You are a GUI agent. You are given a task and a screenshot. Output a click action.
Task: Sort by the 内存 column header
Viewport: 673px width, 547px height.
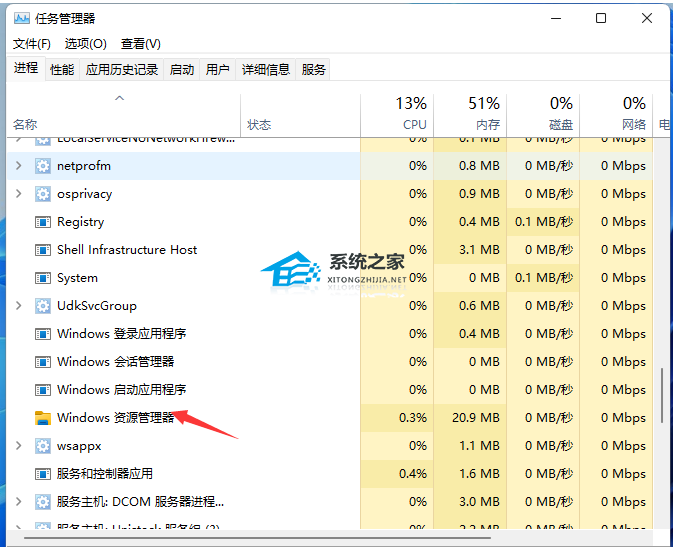click(470, 115)
